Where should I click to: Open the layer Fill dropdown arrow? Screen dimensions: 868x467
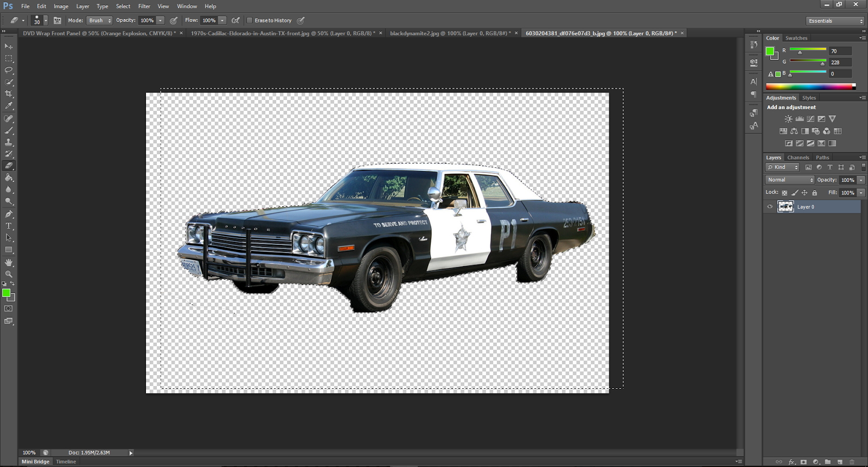click(861, 193)
